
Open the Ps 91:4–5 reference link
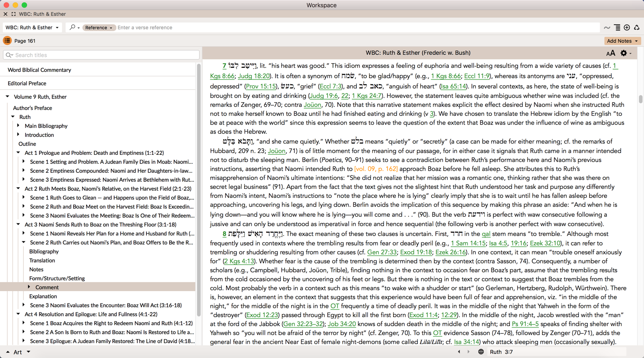point(525,324)
